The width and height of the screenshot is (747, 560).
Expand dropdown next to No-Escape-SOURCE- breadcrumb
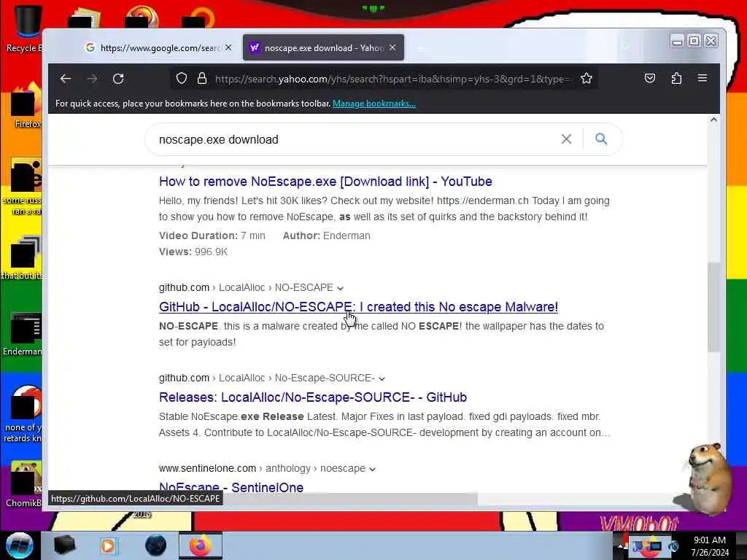pyautogui.click(x=382, y=378)
